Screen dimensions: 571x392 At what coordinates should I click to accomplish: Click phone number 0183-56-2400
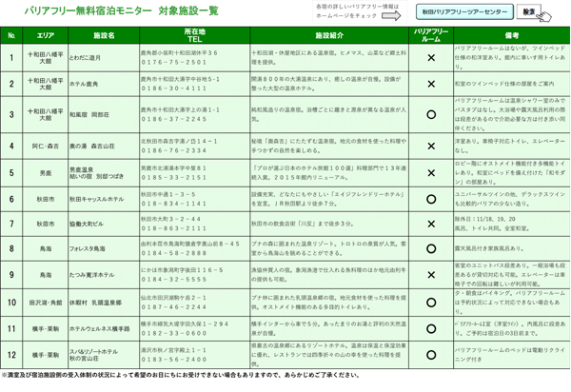coord(174,360)
